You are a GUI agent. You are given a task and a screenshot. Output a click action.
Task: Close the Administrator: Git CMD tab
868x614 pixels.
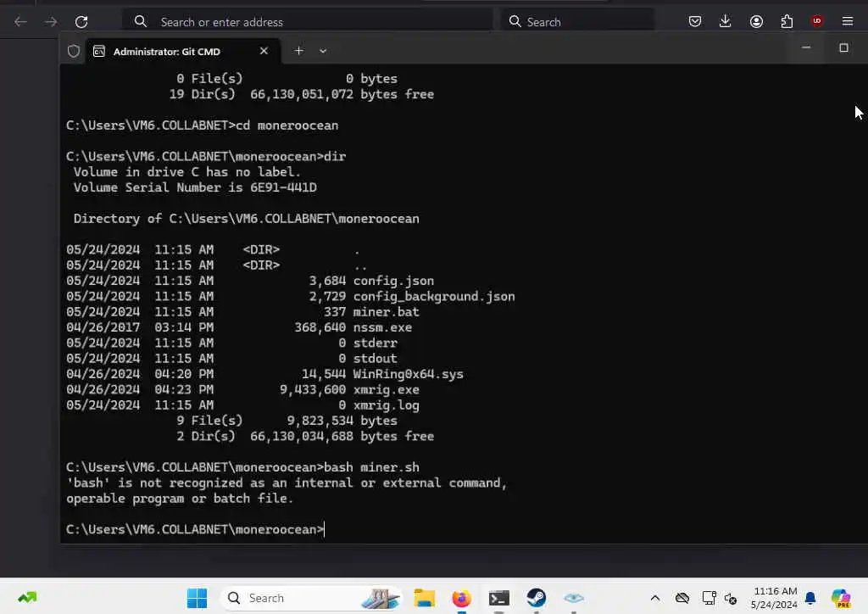(264, 51)
